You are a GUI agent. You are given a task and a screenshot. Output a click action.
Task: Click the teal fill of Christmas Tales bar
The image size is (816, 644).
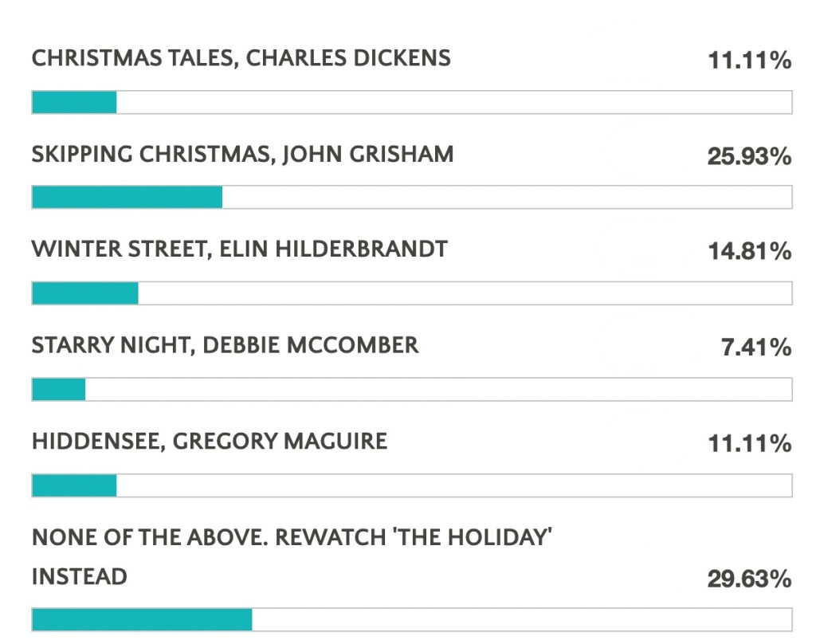[x=74, y=102]
